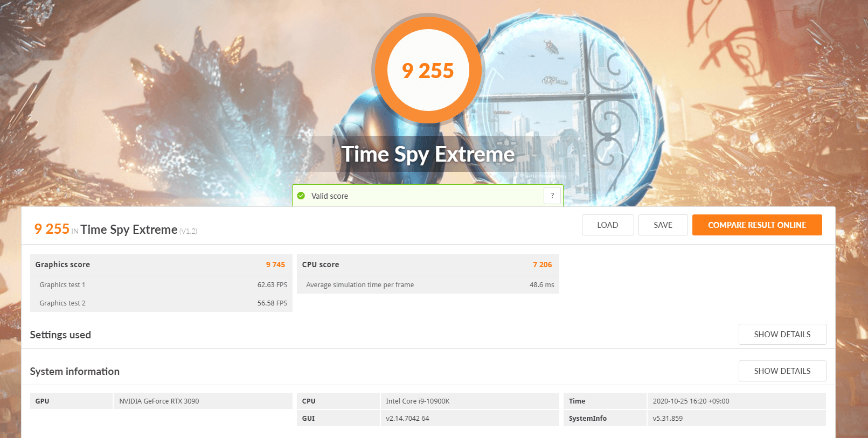Screen dimensions: 868x438
Task: Click NVIDIA GeForce RTX 3090 value
Action: 159,401
